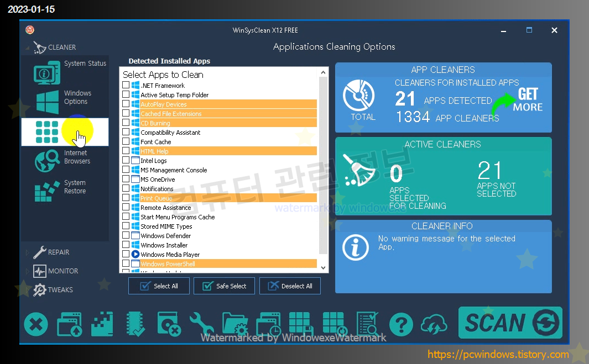Click the GET MORE cleaners button
589x364 pixels.
(x=518, y=101)
